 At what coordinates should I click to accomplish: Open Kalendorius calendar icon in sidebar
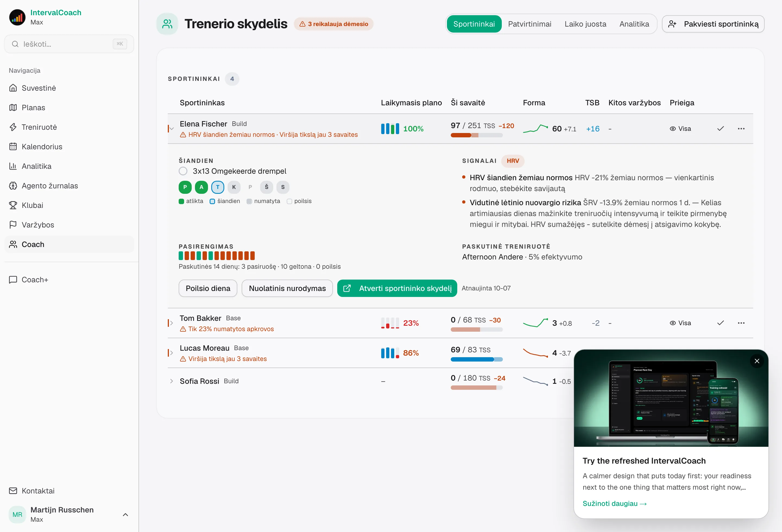click(x=13, y=147)
